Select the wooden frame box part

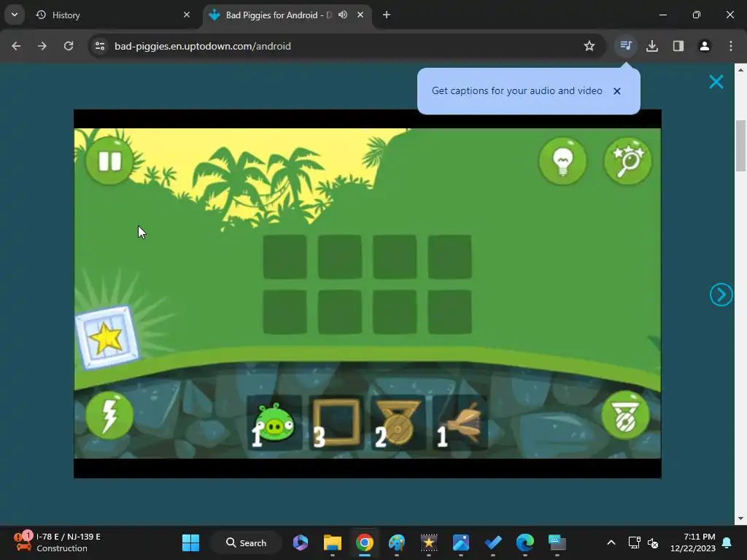[x=336, y=423]
